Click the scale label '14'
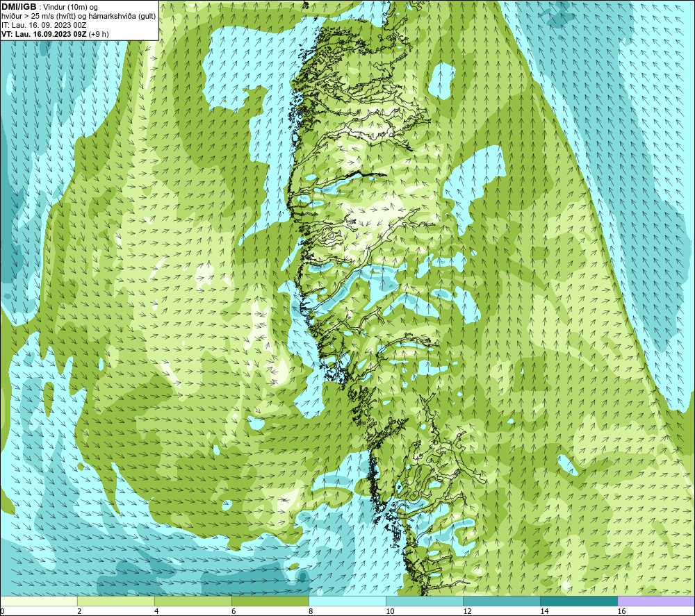695x616 pixels. tap(544, 612)
